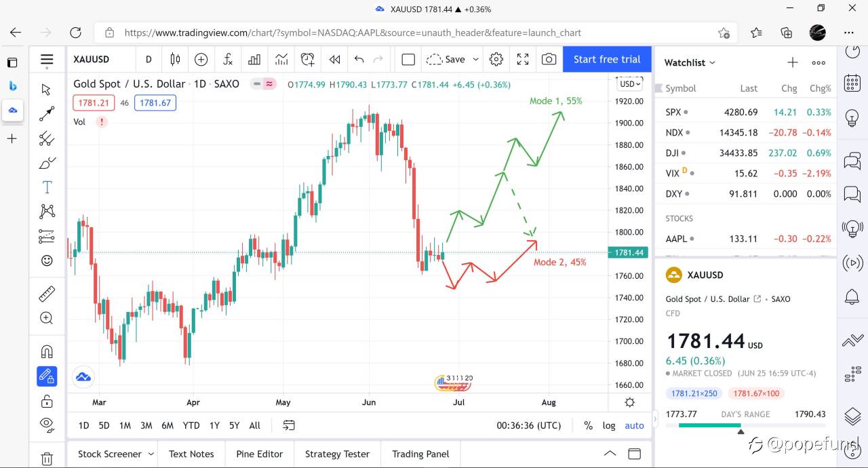This screenshot has width=868, height=468.
Task: Start bar replay mode
Action: 334,59
